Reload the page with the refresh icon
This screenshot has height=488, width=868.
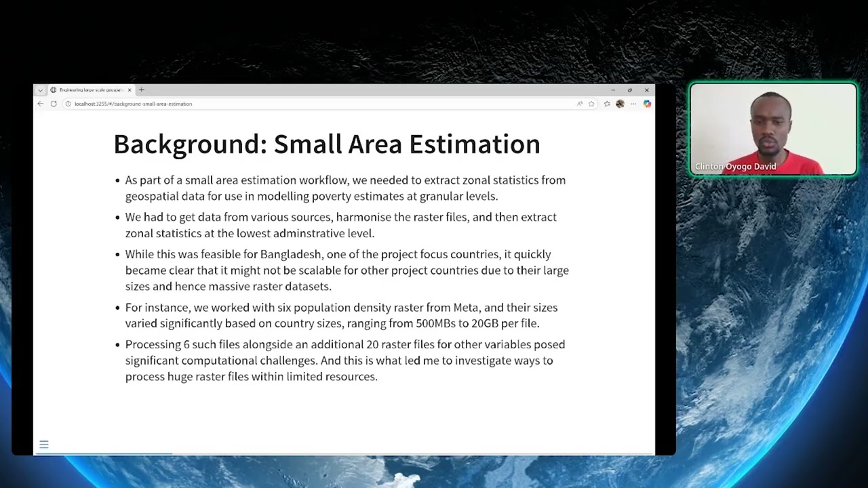[54, 104]
